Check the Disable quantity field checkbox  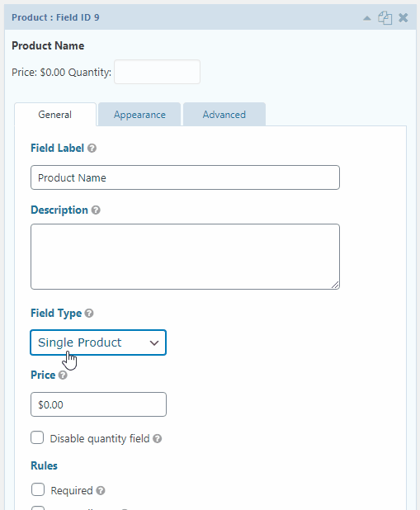[x=37, y=438]
